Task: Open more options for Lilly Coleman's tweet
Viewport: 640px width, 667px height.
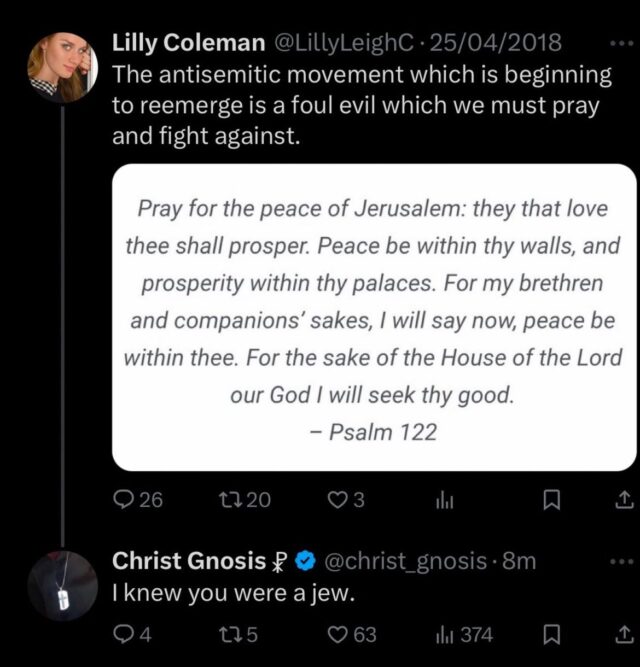Action: click(x=619, y=45)
